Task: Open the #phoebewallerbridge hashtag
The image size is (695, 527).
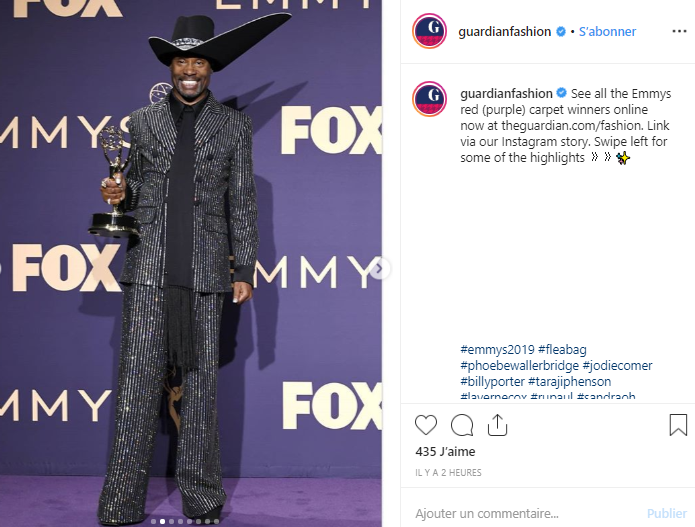Action: (x=519, y=365)
